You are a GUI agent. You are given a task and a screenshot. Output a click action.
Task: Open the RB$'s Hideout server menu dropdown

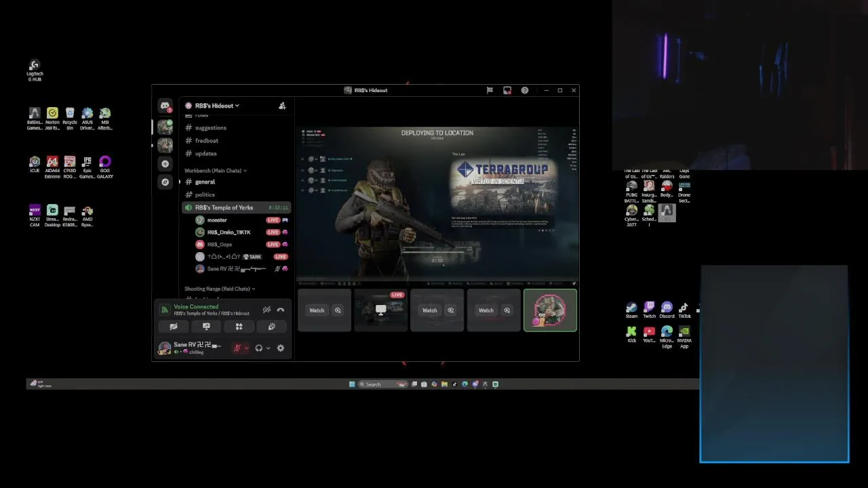(x=217, y=106)
